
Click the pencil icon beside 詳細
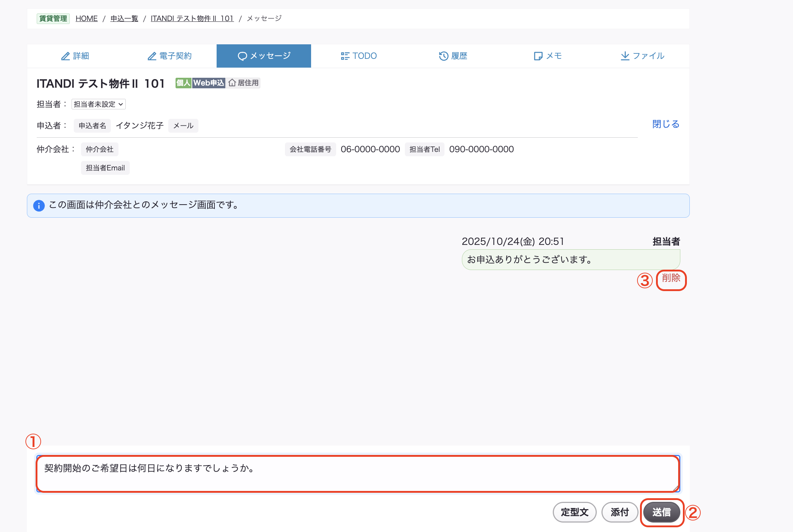point(65,56)
